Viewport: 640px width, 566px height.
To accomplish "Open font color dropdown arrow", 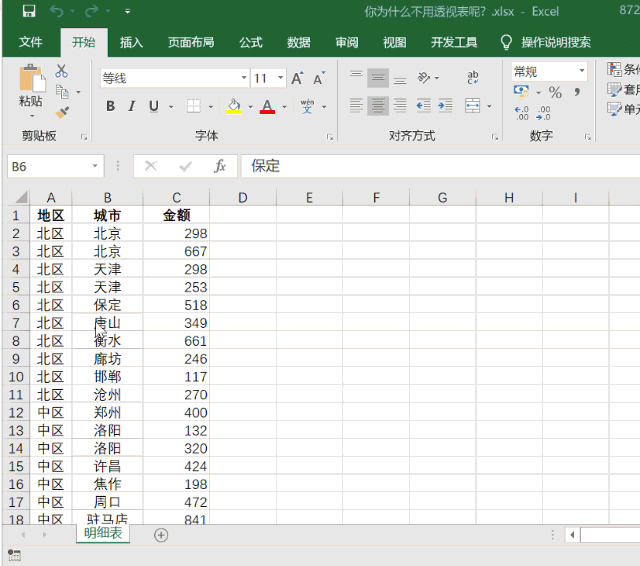I will coord(284,107).
